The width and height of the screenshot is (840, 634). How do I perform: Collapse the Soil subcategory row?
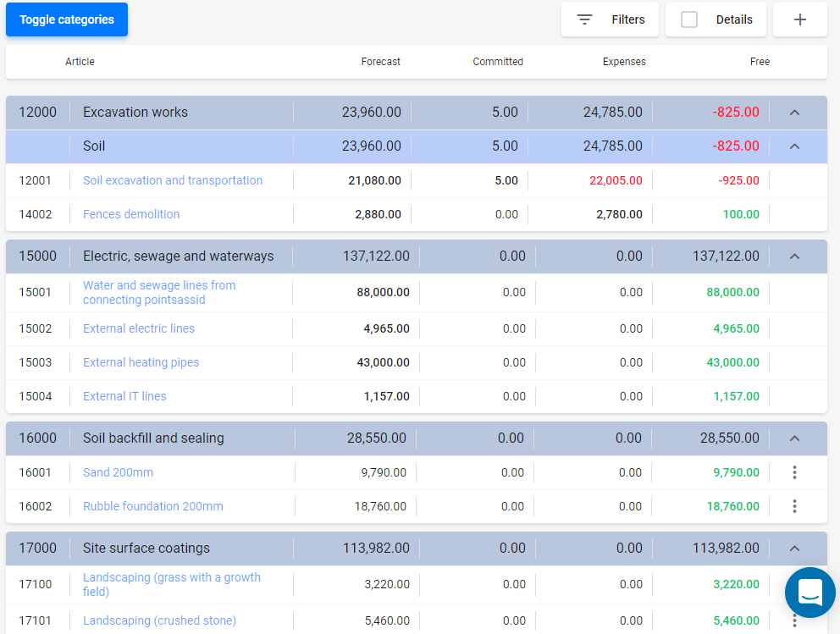795,146
